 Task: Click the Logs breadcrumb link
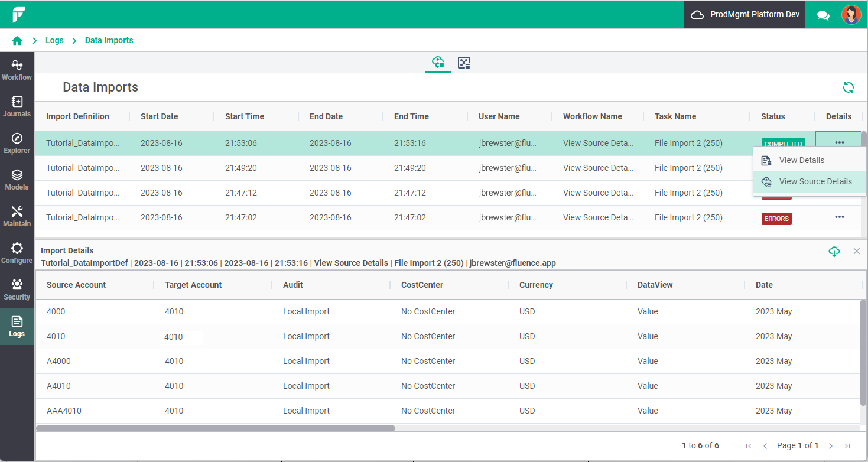click(54, 41)
